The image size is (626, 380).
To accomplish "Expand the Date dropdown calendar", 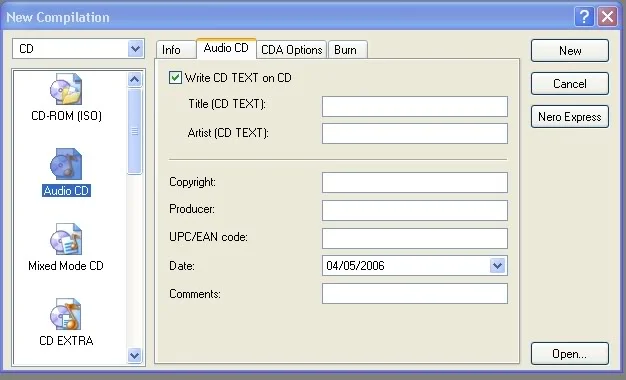I will (497, 265).
